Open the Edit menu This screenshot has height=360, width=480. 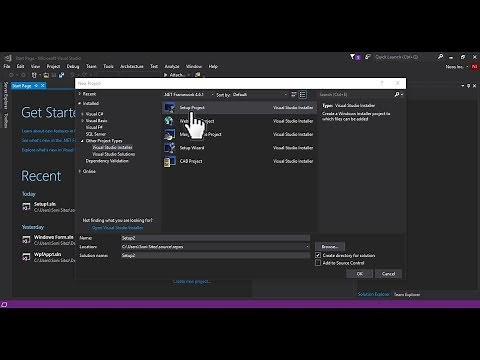click(x=21, y=66)
